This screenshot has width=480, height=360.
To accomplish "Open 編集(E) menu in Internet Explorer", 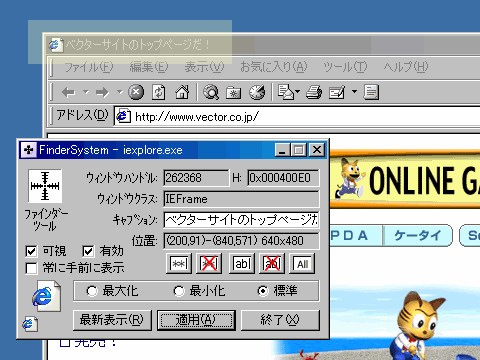I will pyautogui.click(x=149, y=67).
